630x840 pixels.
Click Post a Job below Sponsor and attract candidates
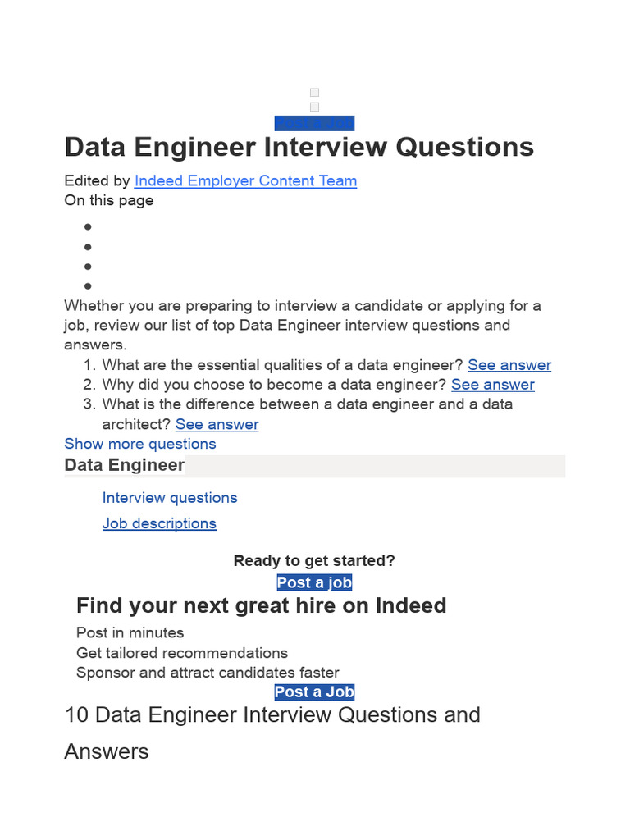pos(314,692)
